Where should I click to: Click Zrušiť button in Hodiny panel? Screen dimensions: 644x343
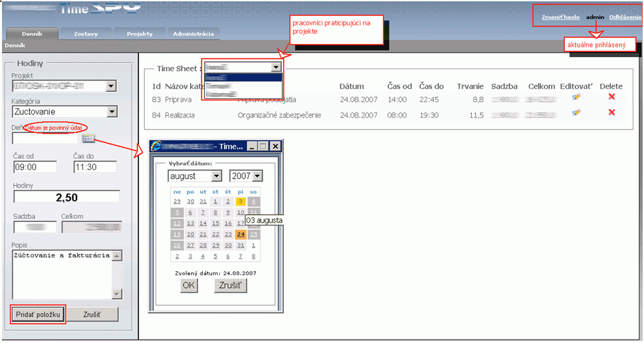pos(92,314)
